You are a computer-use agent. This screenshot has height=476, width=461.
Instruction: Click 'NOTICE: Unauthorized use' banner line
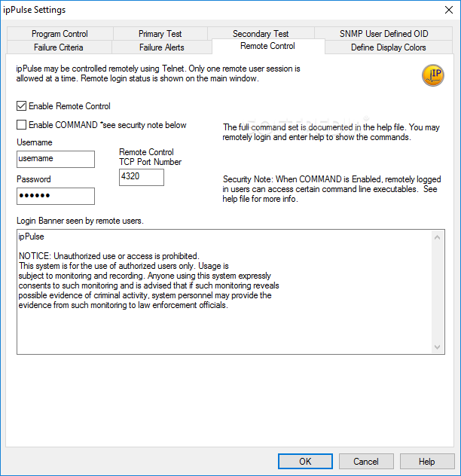click(x=109, y=256)
